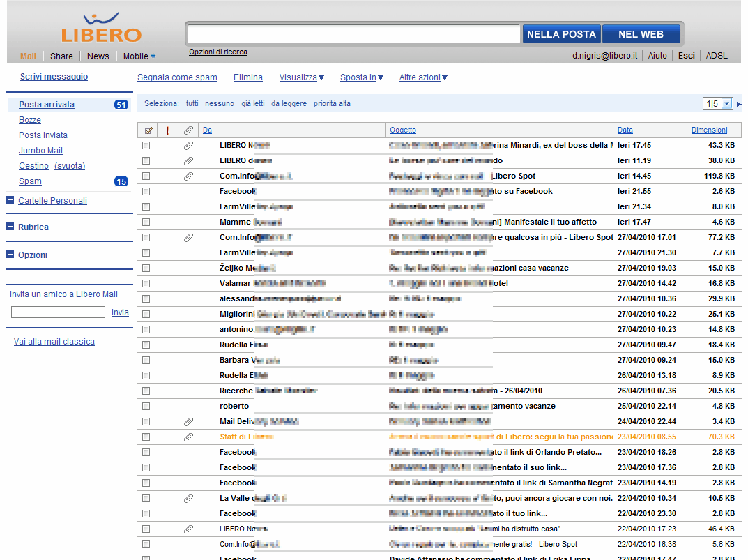Click the NELLA POSTA search button

coord(561,34)
